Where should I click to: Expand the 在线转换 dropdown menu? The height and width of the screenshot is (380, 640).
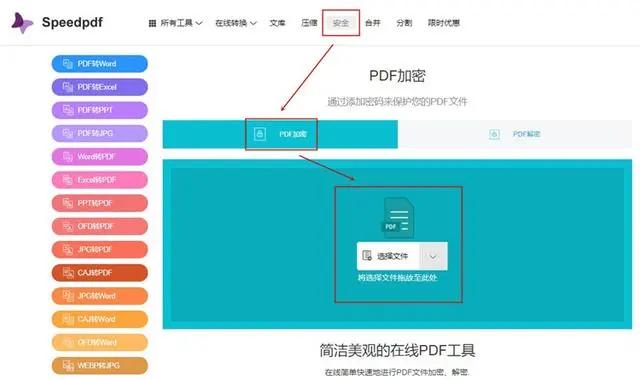236,23
